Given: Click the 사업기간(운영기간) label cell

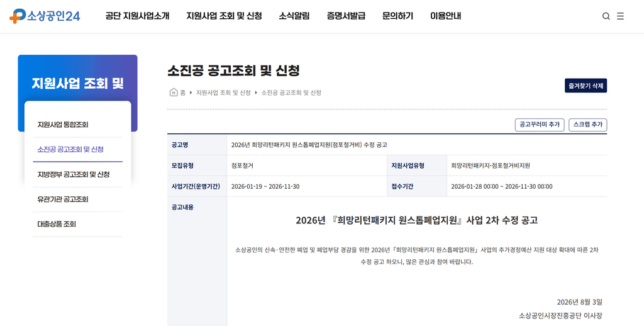Looking at the screenshot, I should click(x=197, y=187).
